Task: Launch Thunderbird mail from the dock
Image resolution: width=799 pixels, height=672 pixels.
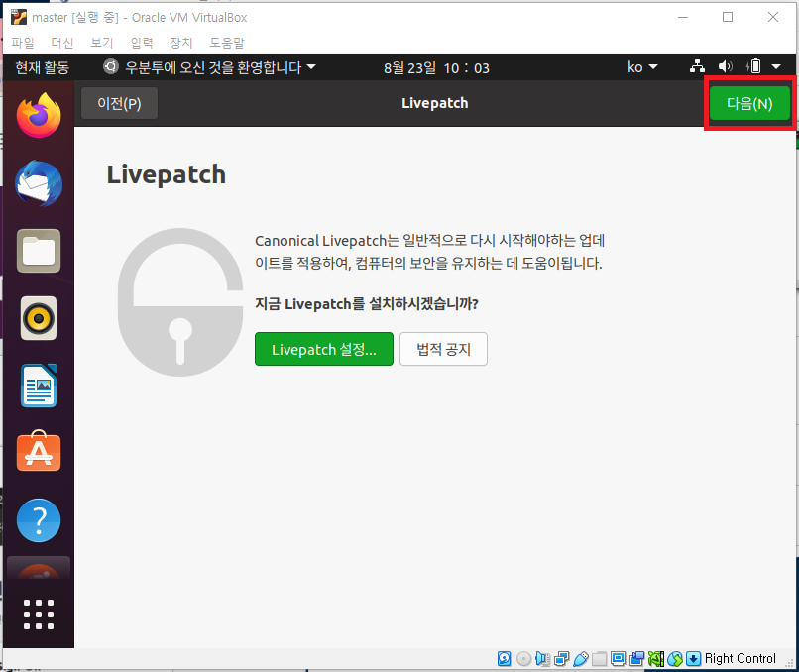Action: pos(39,183)
